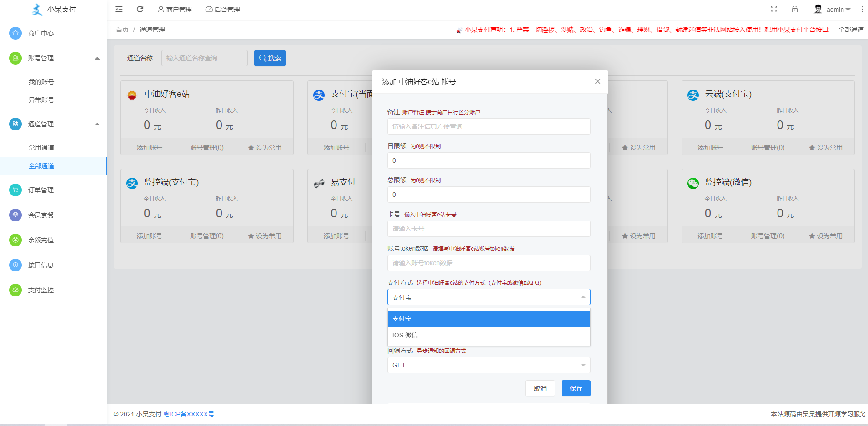Select IOS 微信 as the payment method
The height and width of the screenshot is (426, 868).
click(x=405, y=335)
